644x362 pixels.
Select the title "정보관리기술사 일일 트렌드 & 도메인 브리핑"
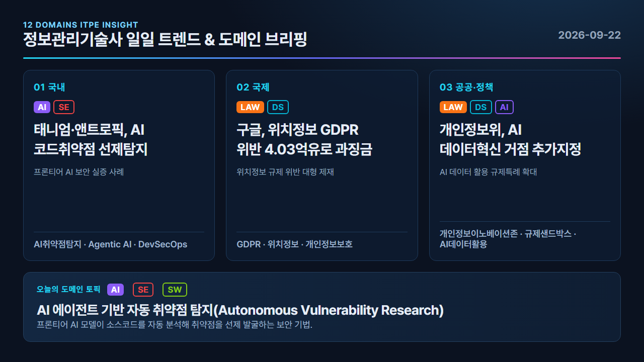coord(165,40)
